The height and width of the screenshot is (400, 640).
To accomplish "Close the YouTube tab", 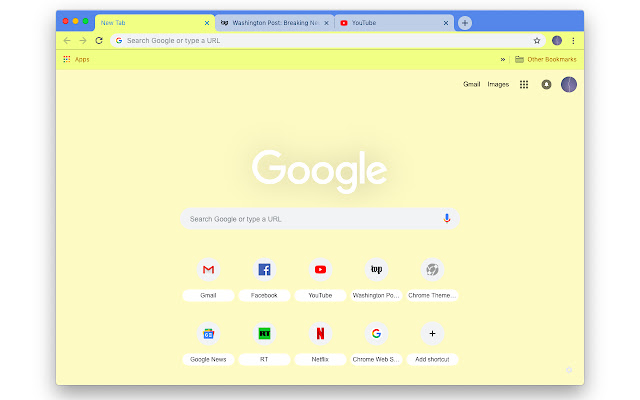I will [446, 23].
